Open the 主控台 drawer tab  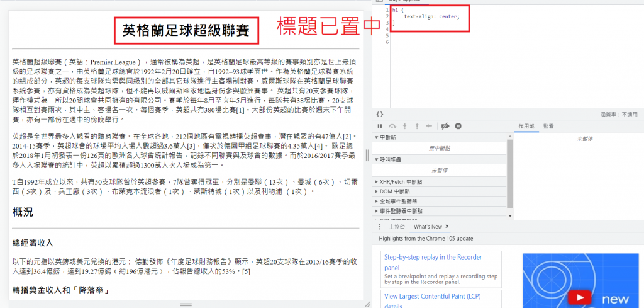pos(397,227)
